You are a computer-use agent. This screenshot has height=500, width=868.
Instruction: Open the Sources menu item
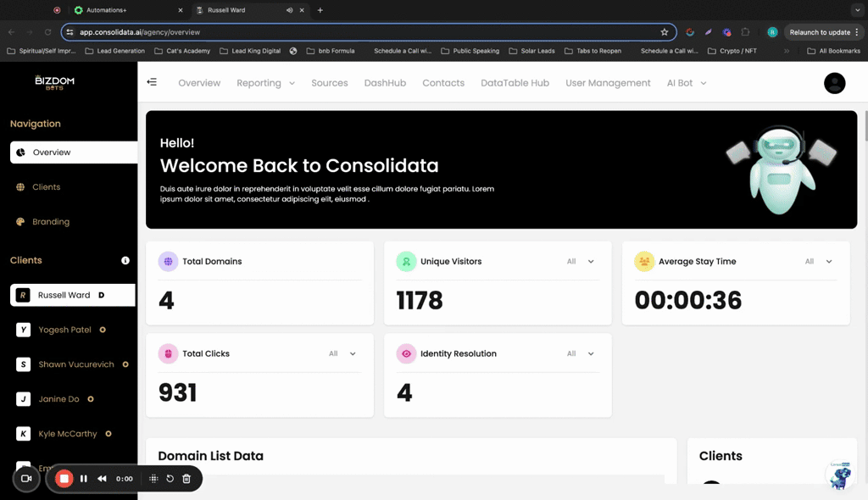point(330,83)
